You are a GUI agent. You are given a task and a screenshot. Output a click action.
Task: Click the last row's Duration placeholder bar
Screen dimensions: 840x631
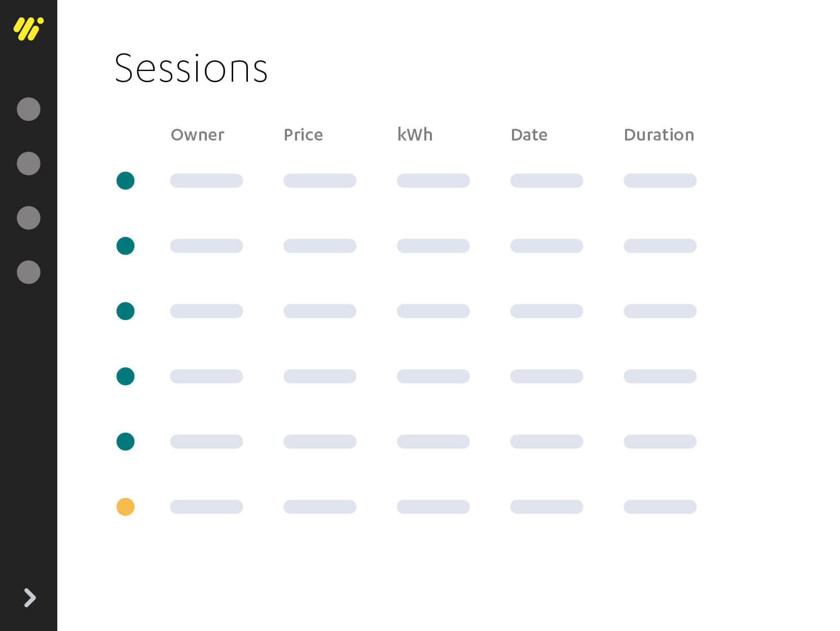tap(661, 507)
